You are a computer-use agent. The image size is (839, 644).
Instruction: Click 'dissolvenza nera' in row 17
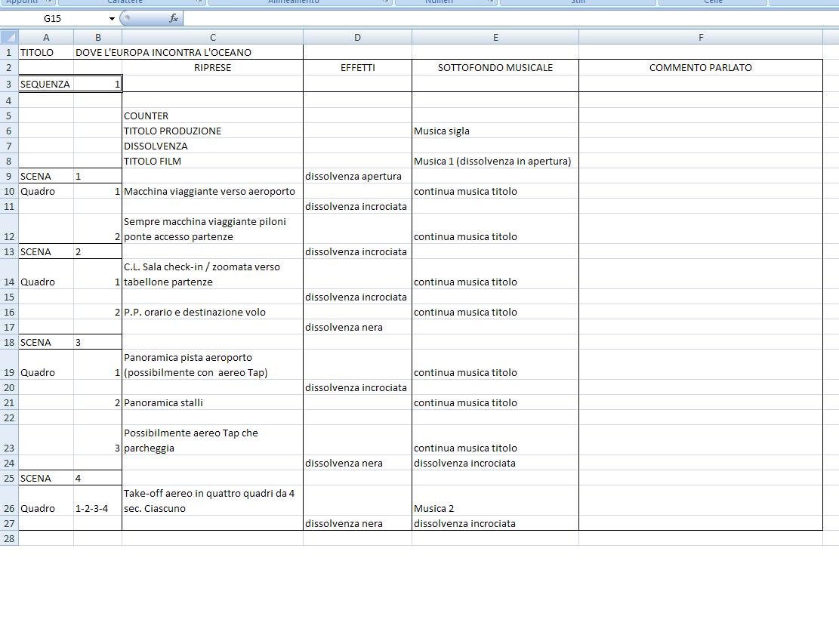[357, 328]
